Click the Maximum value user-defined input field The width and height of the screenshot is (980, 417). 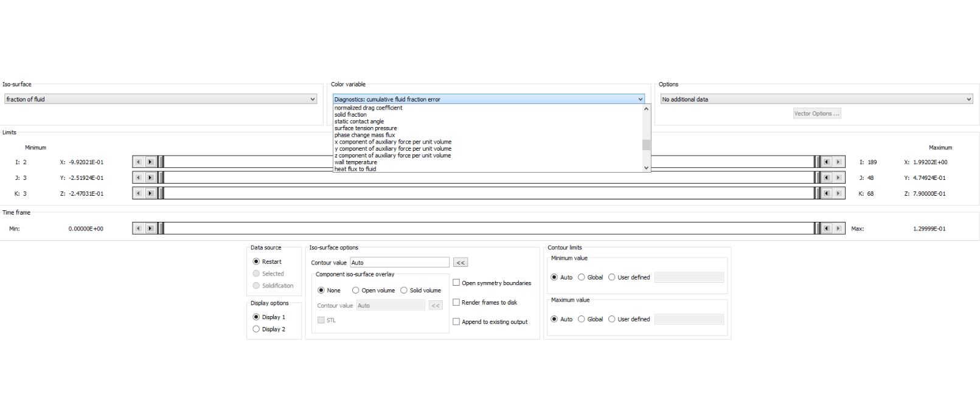689,319
